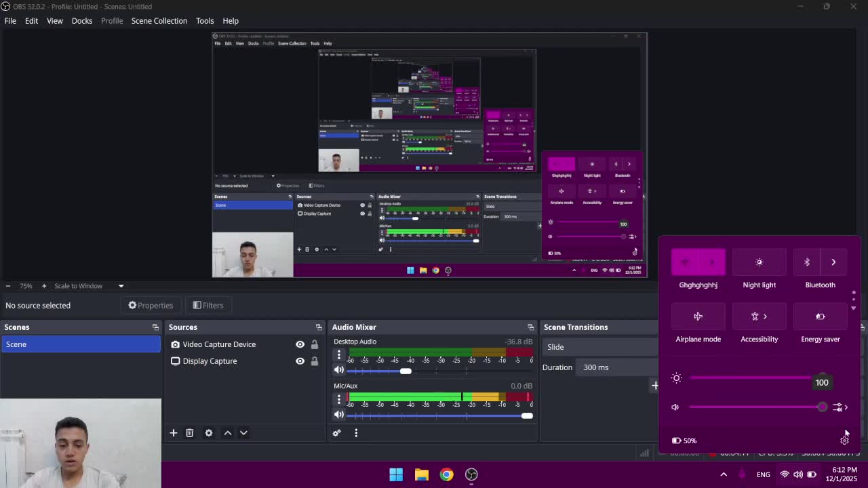Hide the Video Capture Device source

point(300,344)
